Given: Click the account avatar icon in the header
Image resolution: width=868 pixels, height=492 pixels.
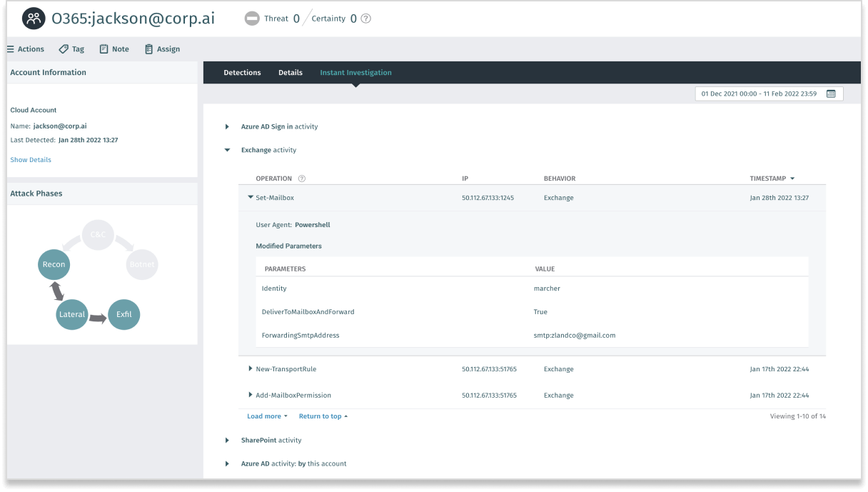Looking at the screenshot, I should click(x=33, y=18).
